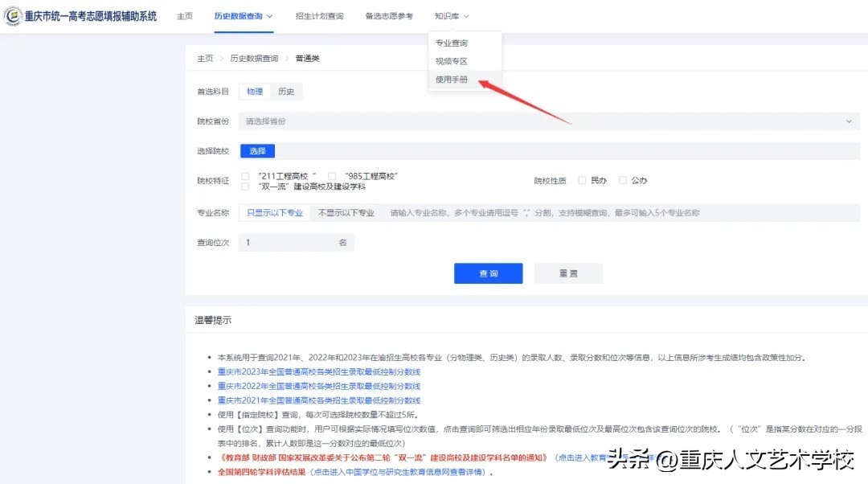Select 专业查询 from the 知识库 dropdown

click(x=452, y=43)
